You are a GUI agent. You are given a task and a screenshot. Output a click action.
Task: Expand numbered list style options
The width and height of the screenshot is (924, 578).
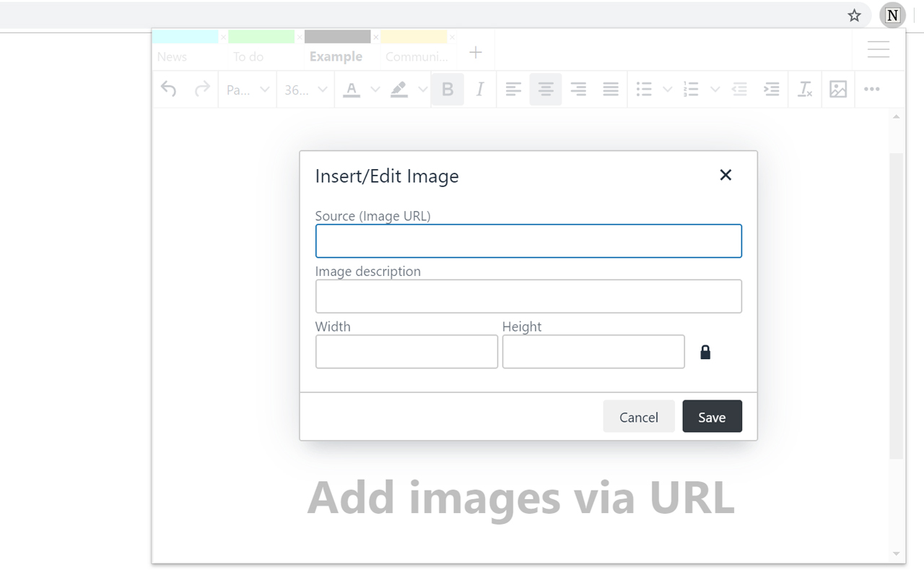pyautogui.click(x=715, y=90)
